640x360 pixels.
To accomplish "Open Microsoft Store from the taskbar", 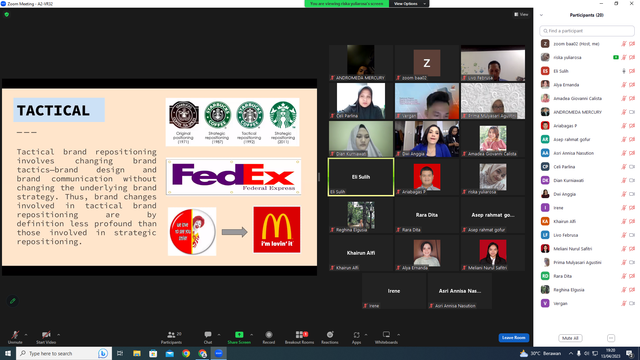I will coord(153,353).
